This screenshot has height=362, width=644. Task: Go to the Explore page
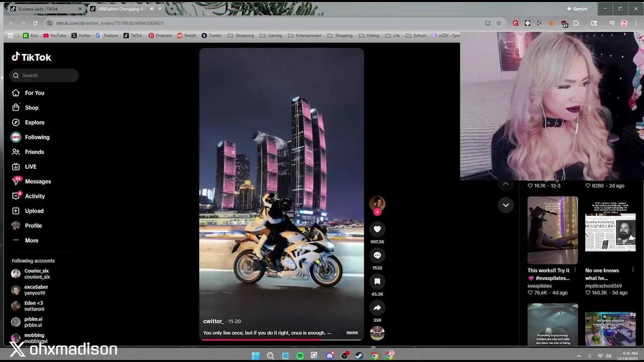point(28,122)
